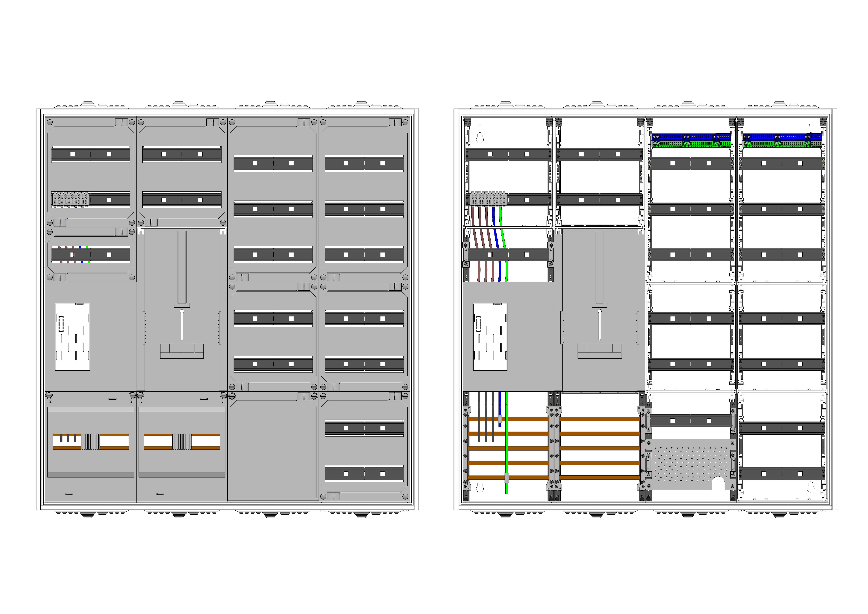868x614 pixels.
Task: Click ribbed center of second busbar cover
Action: pyautogui.click(x=182, y=441)
